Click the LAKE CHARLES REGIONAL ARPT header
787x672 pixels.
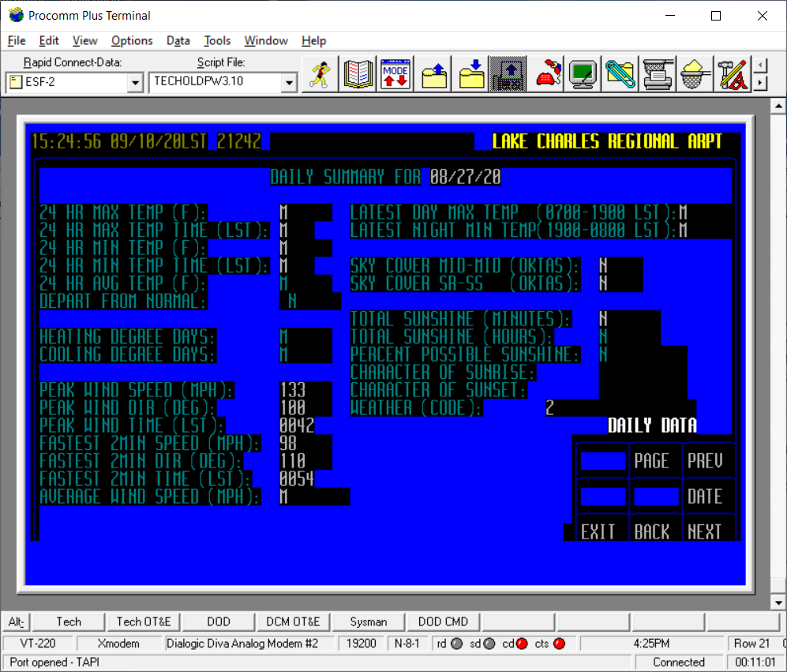tap(607, 141)
